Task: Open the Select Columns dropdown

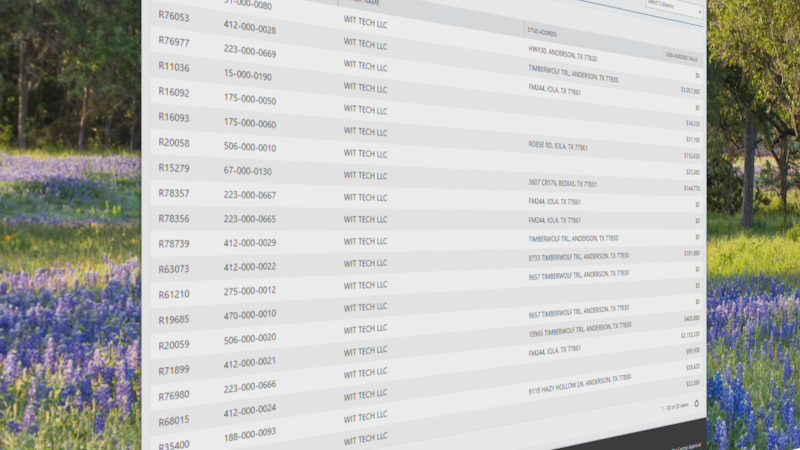Action: click(x=674, y=7)
